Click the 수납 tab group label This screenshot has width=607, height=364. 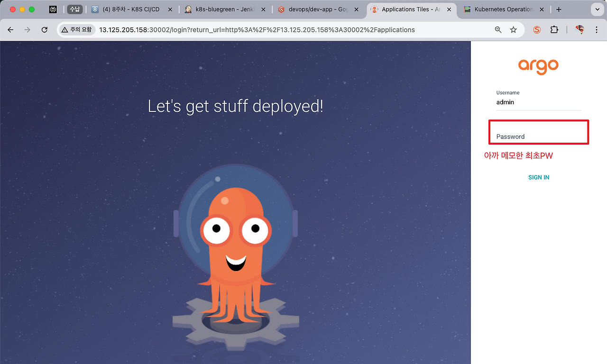click(74, 9)
